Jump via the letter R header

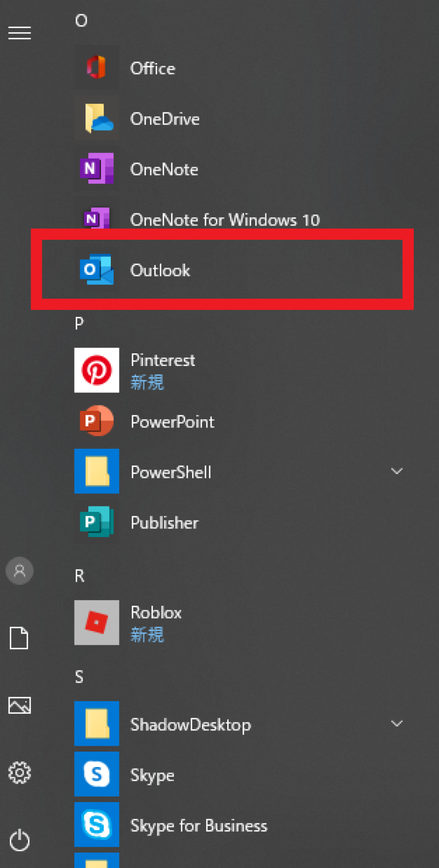pos(80,576)
